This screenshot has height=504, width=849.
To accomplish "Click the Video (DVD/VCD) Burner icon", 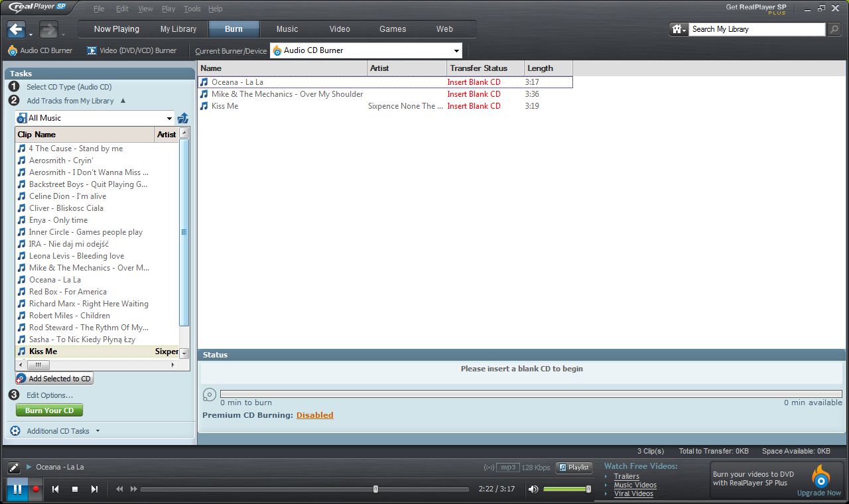I will (92, 50).
